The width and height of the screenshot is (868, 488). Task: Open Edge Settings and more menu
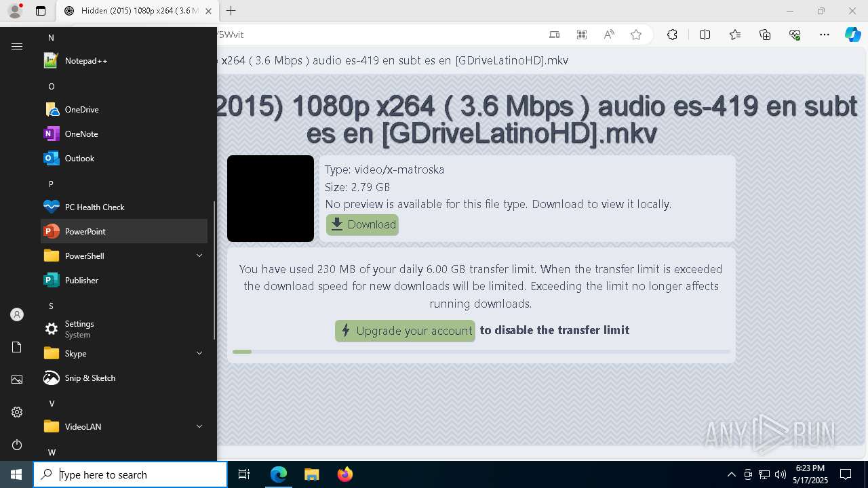[825, 35]
